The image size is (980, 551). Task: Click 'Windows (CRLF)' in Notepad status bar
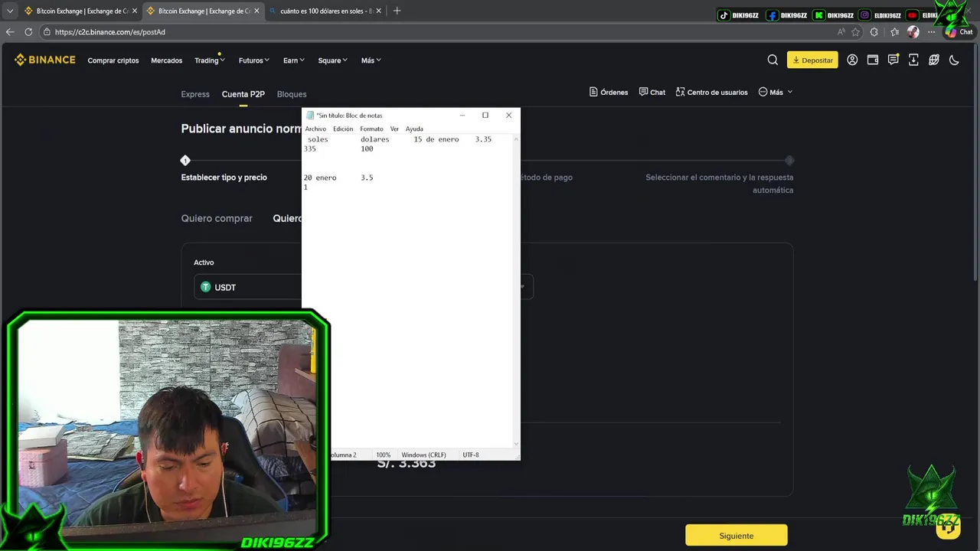424,455
